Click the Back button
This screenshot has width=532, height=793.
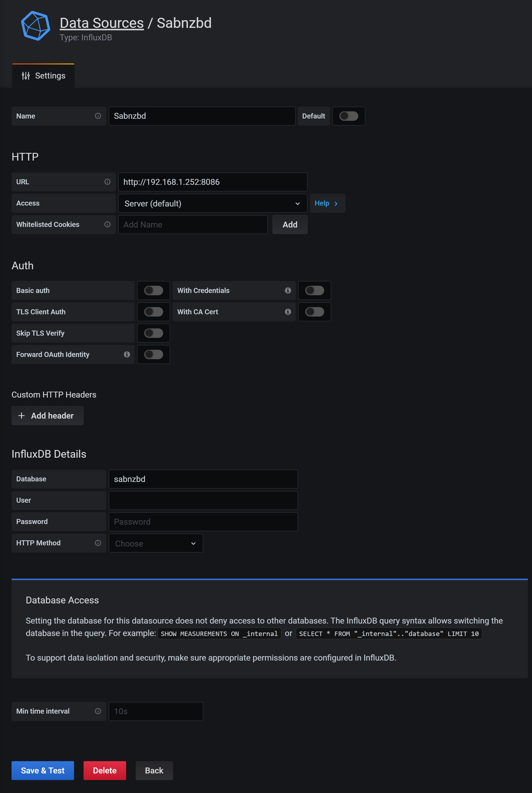154,770
